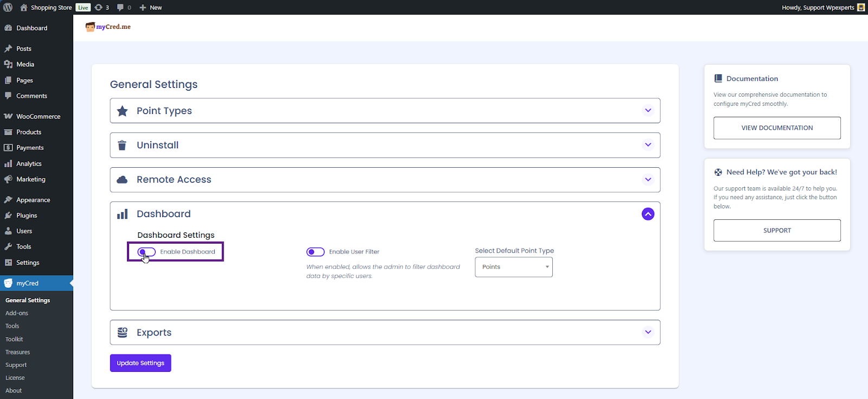This screenshot has width=868, height=399.
Task: Click the Remote Access cloud icon
Action: 123,180
